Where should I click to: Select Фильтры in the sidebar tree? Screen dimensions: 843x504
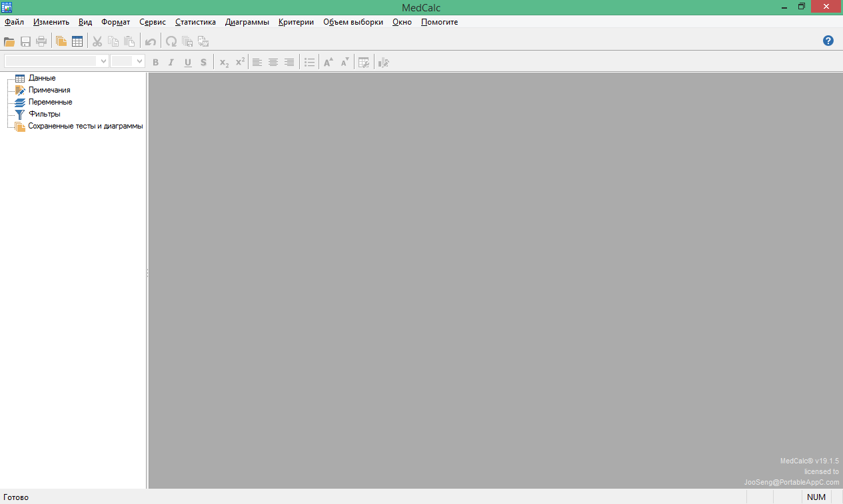tap(44, 114)
